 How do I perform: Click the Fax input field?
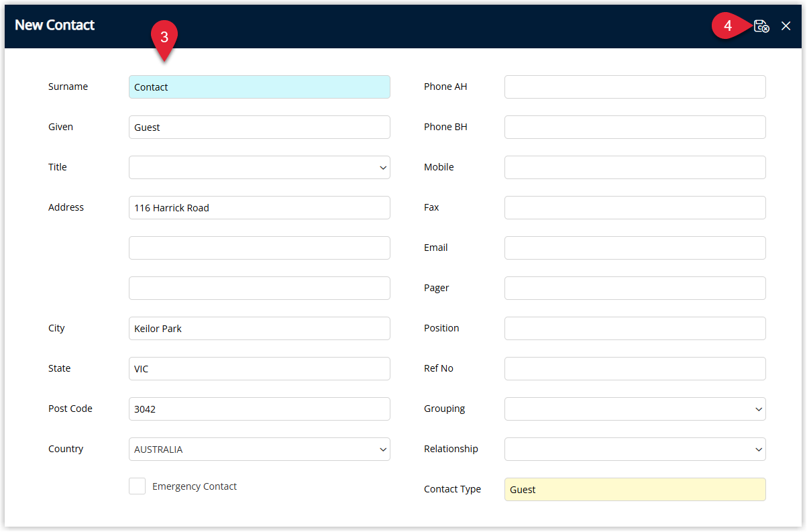tap(635, 208)
